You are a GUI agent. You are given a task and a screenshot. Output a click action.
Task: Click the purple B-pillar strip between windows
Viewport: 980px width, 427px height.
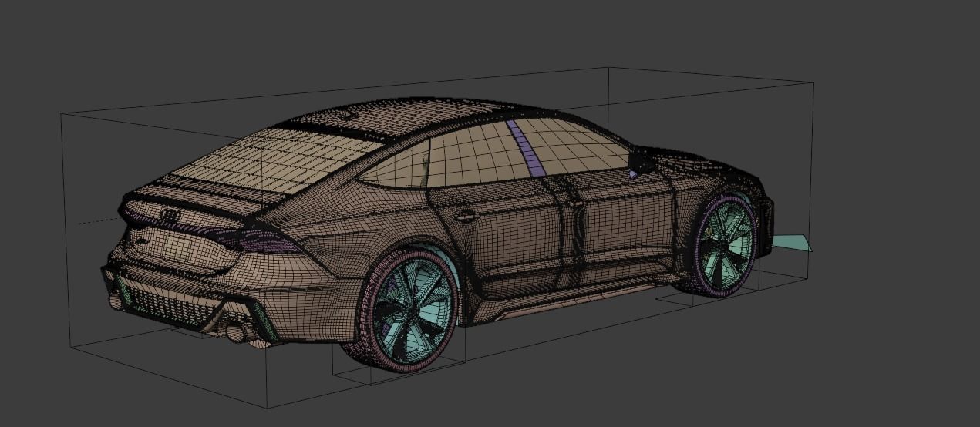526,146
